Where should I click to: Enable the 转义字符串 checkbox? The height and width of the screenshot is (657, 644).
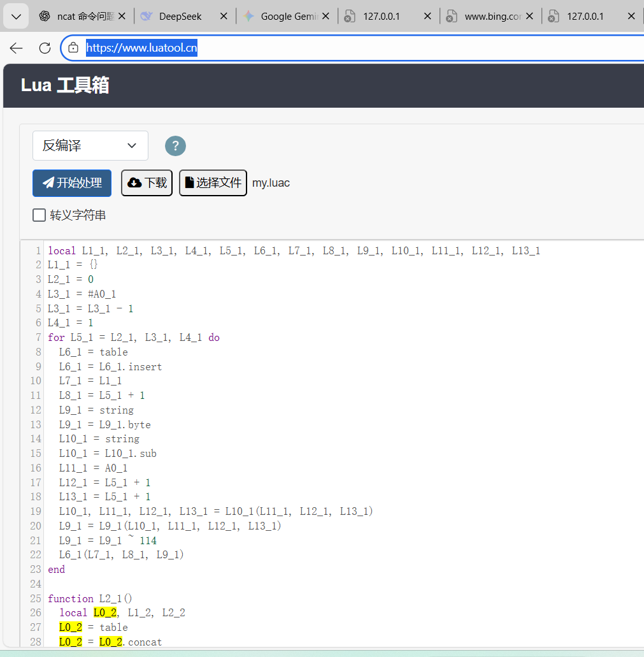(x=39, y=215)
